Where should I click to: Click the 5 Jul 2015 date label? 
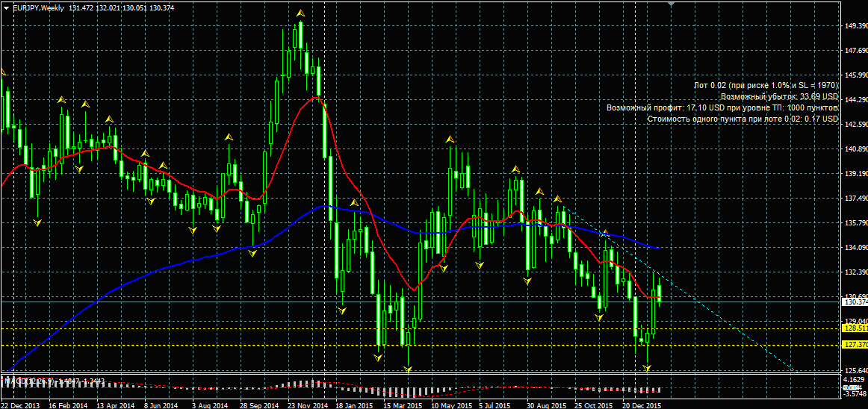[x=497, y=405]
